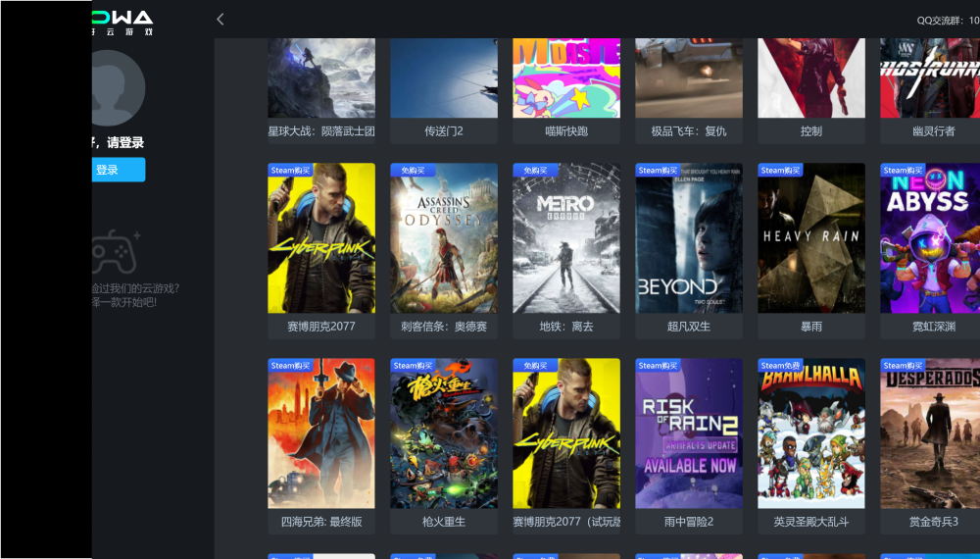This screenshot has height=559, width=980.
Task: Click the 雨中冒险2 title label
Action: click(689, 522)
